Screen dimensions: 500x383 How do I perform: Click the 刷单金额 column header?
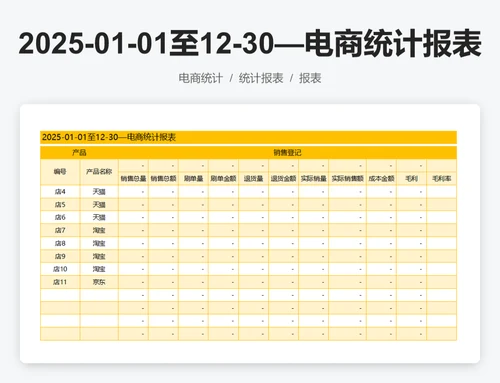[x=223, y=179]
